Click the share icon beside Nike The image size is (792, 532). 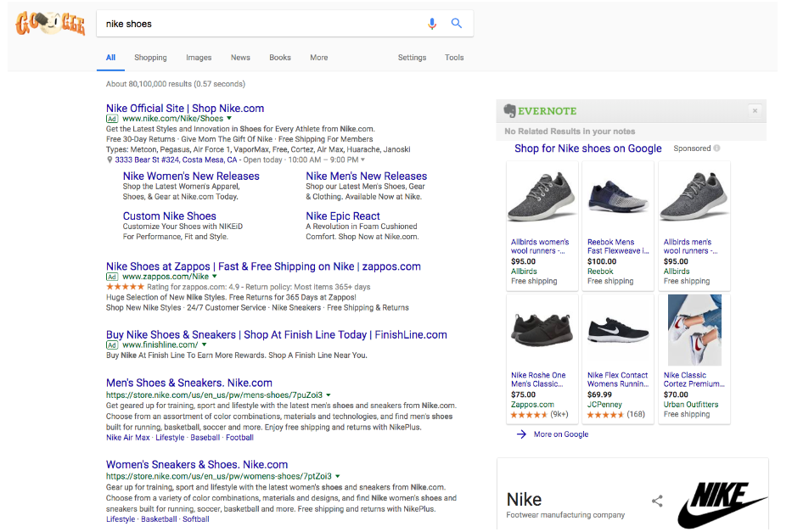coord(657,501)
